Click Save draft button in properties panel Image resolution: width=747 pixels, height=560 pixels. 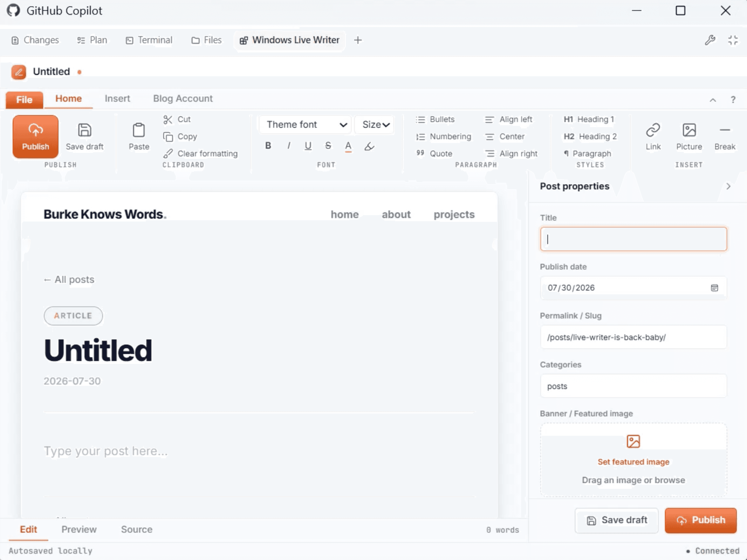[x=617, y=520]
